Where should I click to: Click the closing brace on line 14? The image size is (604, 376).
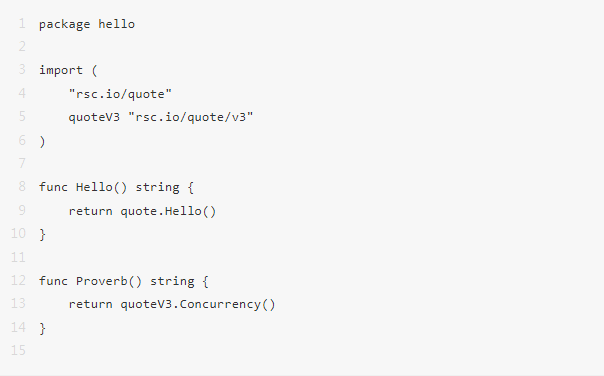[x=42, y=329]
